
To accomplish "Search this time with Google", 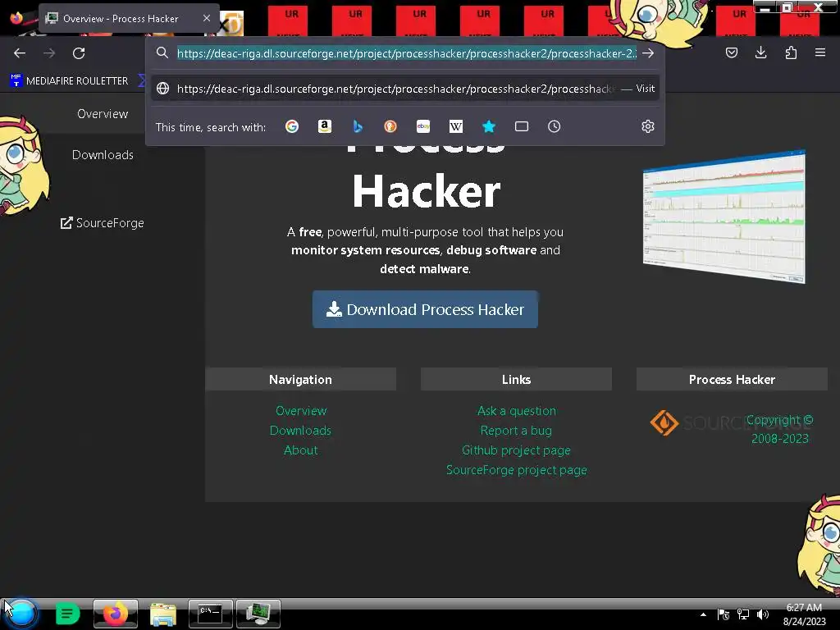I will pos(292,126).
